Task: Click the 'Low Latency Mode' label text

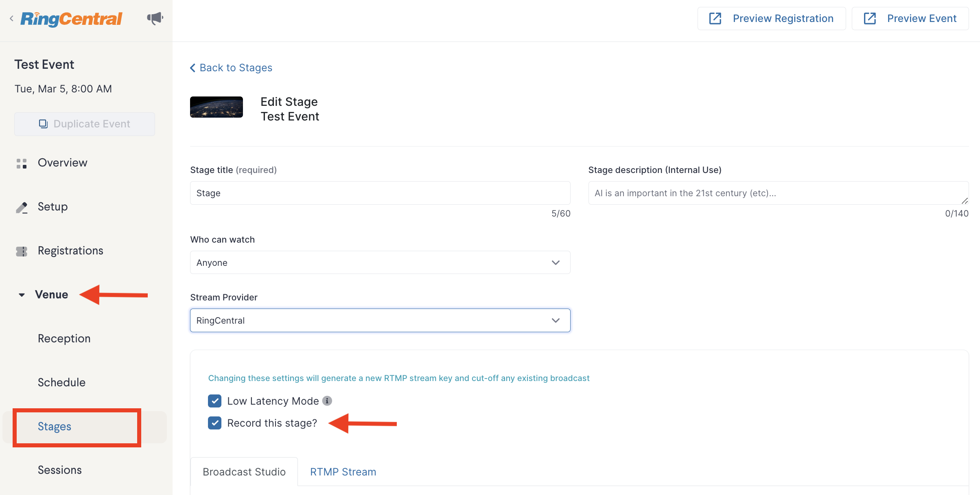Action: pyautogui.click(x=273, y=401)
